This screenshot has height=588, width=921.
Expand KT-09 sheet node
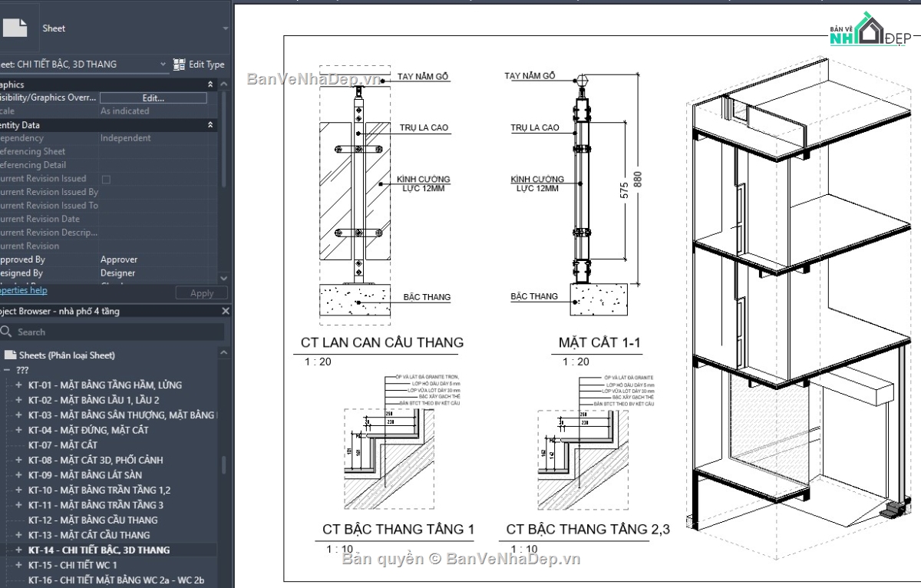(18, 475)
